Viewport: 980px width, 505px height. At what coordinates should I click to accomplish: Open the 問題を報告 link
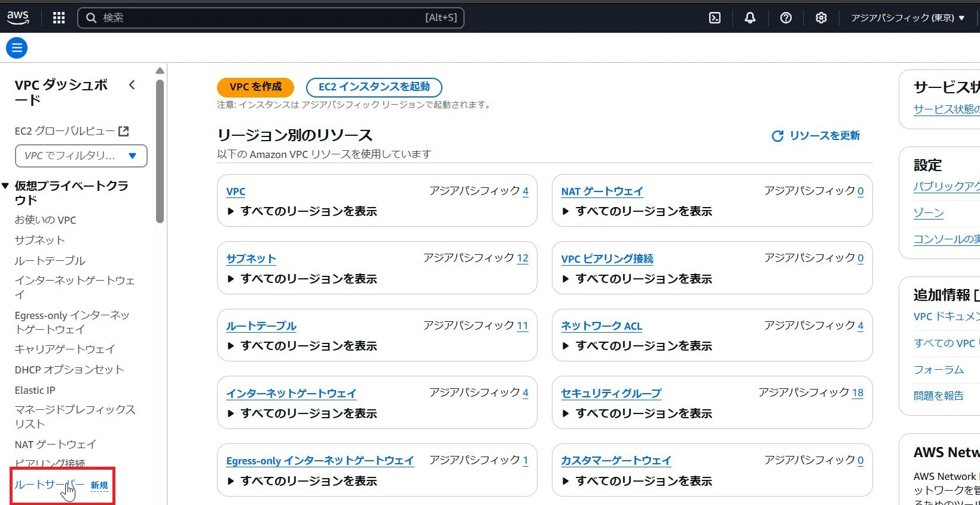click(939, 396)
